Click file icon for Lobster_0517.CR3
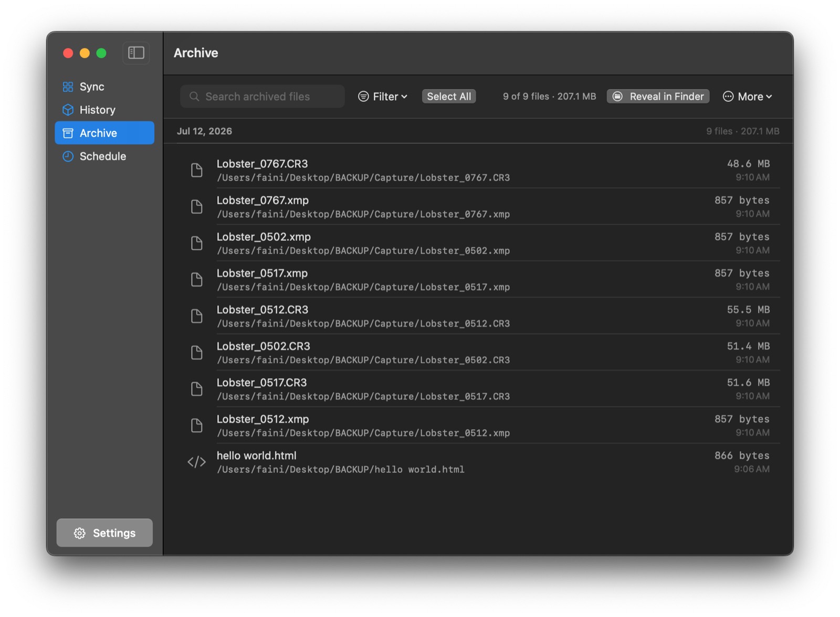Viewport: 840px width, 617px height. pos(196,389)
